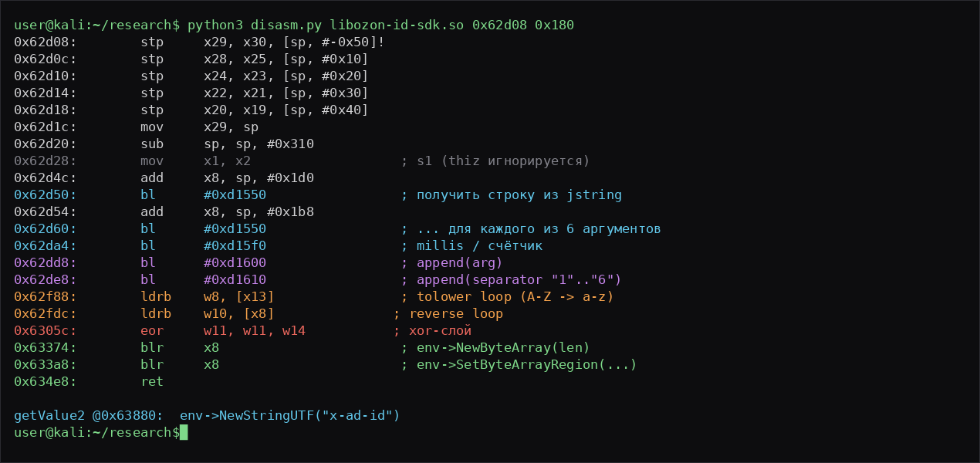
Task: Click the terminal cursor after final prompt
Action: coord(184,432)
